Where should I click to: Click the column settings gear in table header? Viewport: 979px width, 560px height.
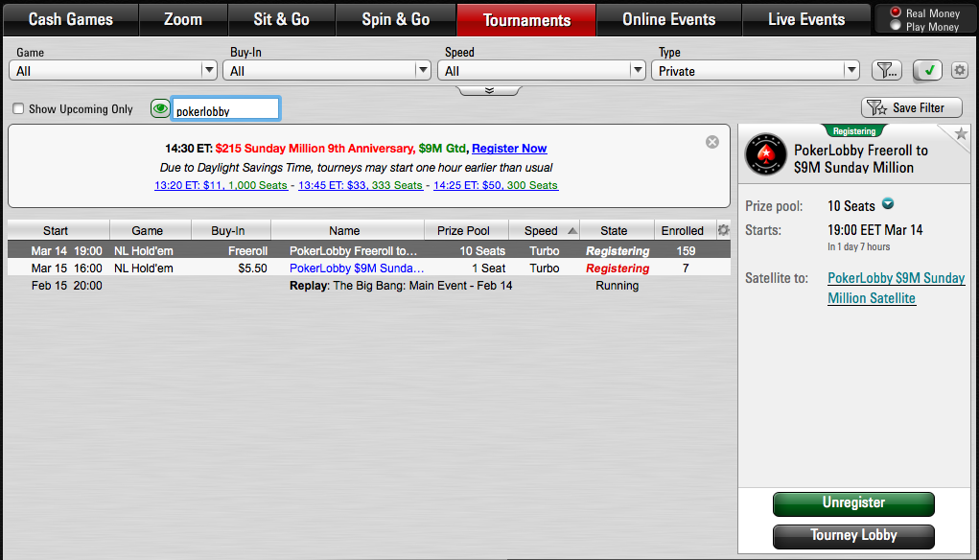click(723, 230)
